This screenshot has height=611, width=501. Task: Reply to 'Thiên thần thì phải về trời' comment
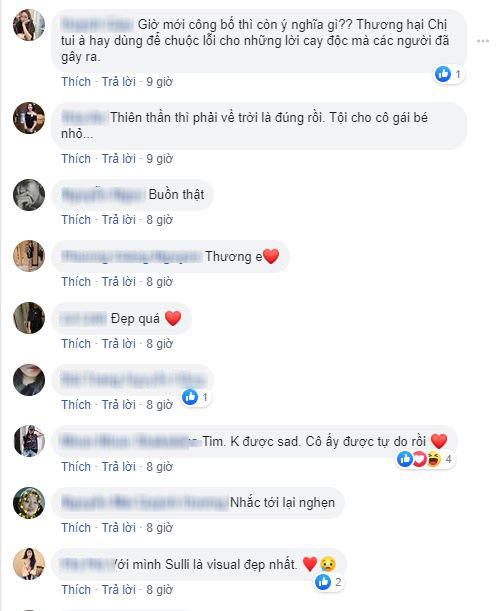[119, 159]
